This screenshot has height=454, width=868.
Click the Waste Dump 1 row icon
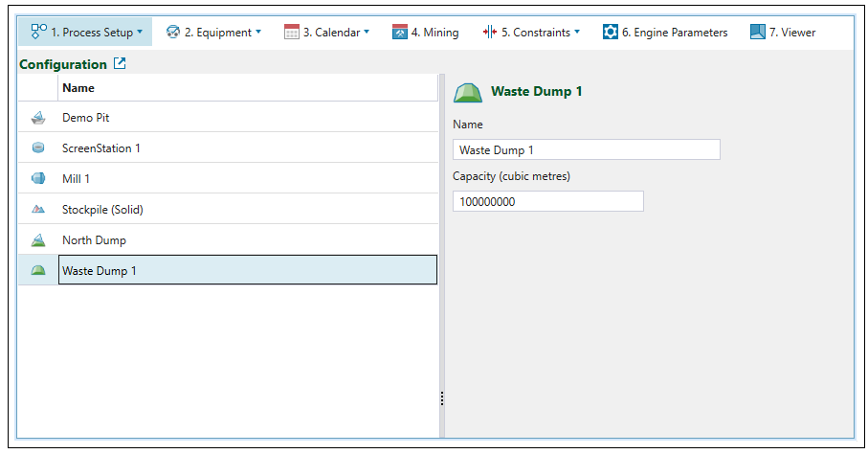[x=38, y=271]
